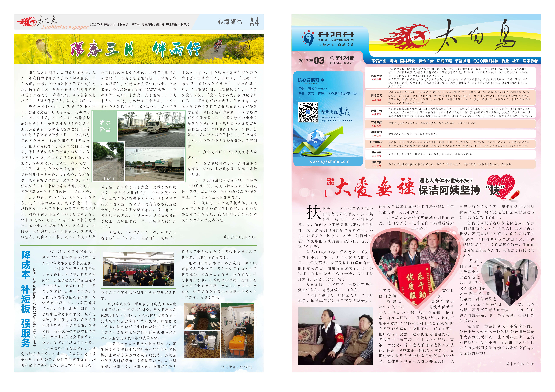
Task: Select O2O网络科技 in the blue navigation bar
Action: [486, 61]
